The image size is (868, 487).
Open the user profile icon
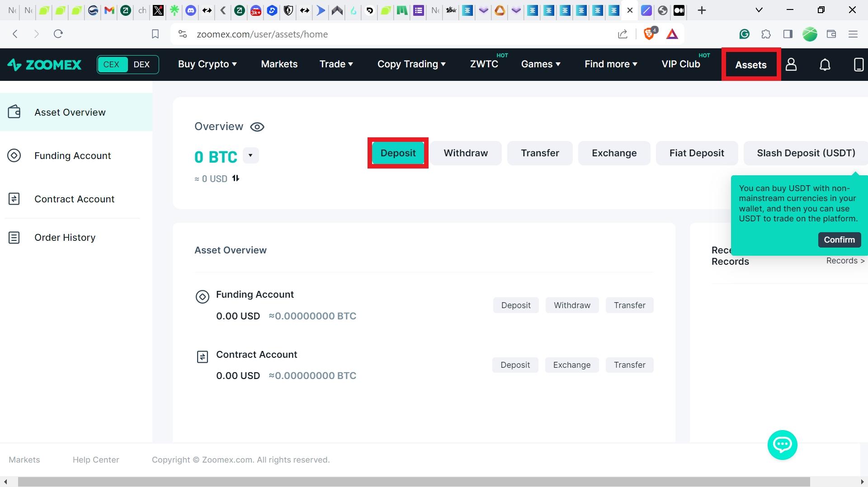[791, 65]
